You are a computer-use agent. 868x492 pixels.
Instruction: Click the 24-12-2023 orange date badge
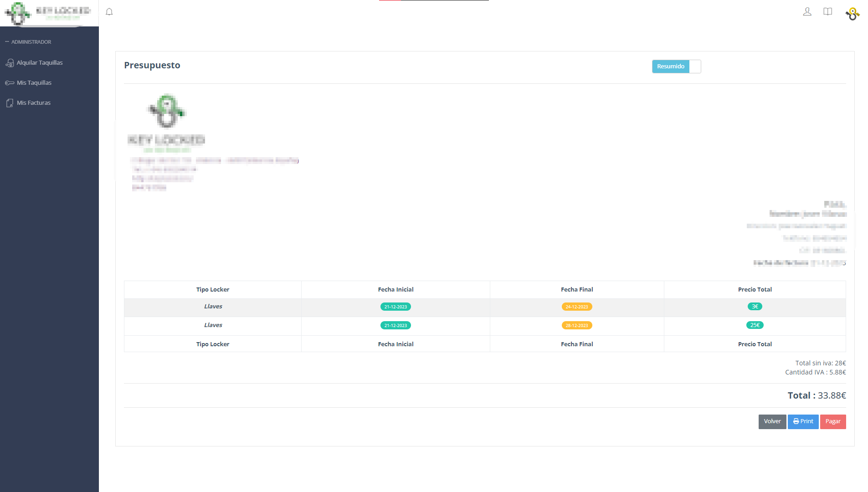point(576,307)
